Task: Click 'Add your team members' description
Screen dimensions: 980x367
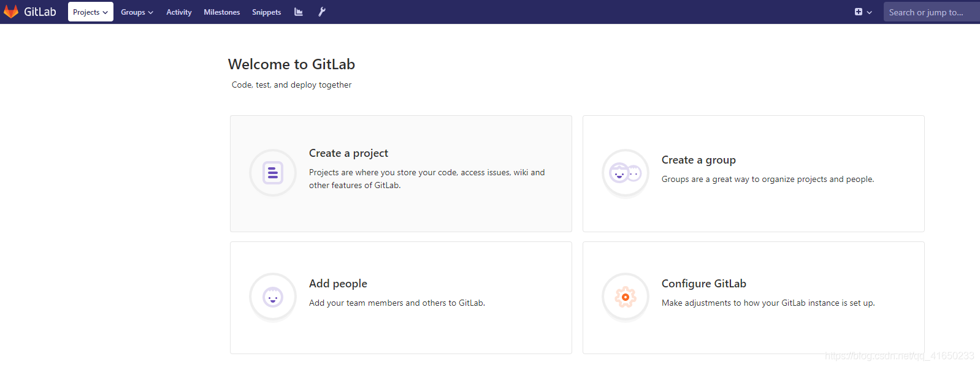Action: coord(397,303)
